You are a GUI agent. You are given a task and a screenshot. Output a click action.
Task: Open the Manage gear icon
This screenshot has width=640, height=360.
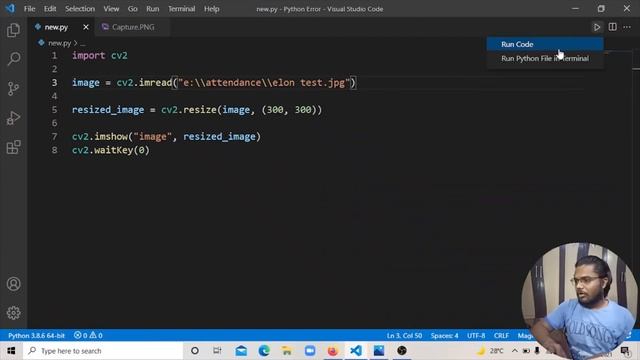point(13,313)
